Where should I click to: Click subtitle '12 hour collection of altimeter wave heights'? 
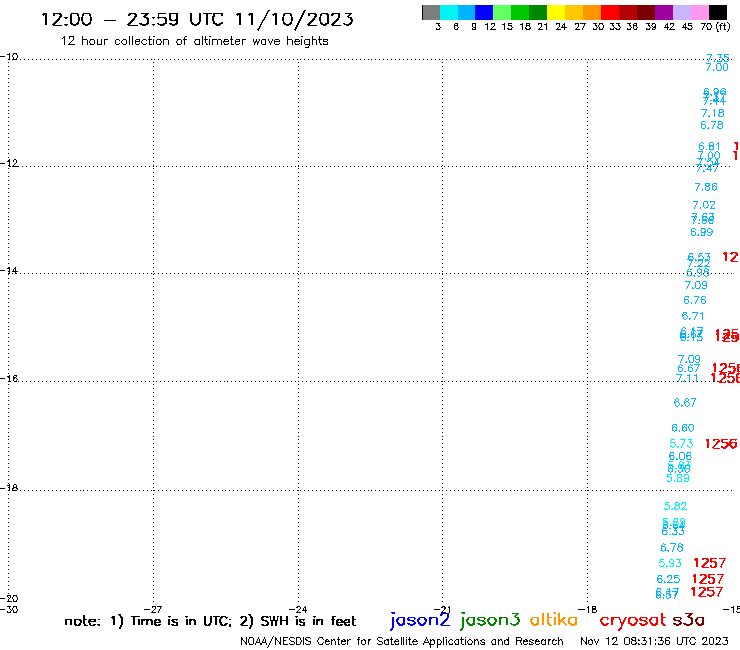pos(194,41)
